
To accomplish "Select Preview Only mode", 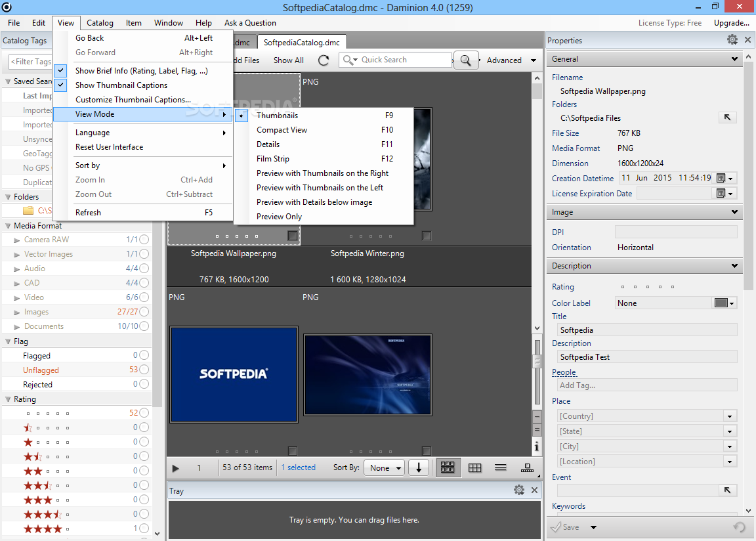I will tap(324, 217).
